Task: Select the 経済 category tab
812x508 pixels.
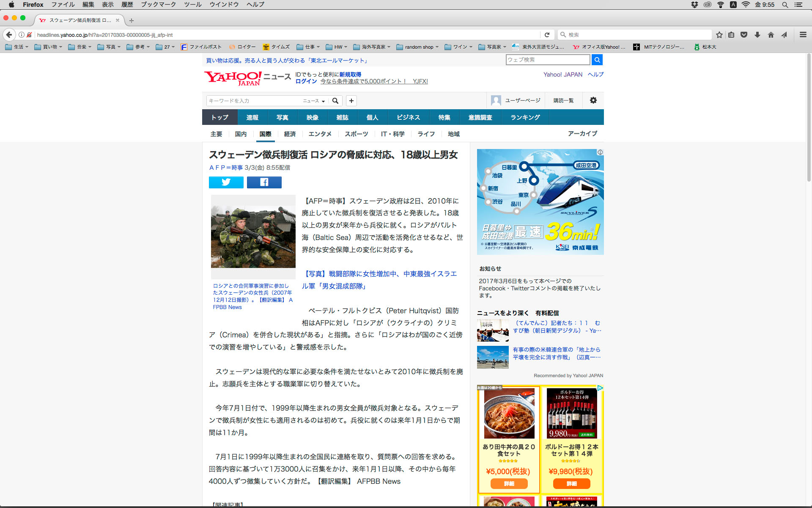Action: pos(290,134)
